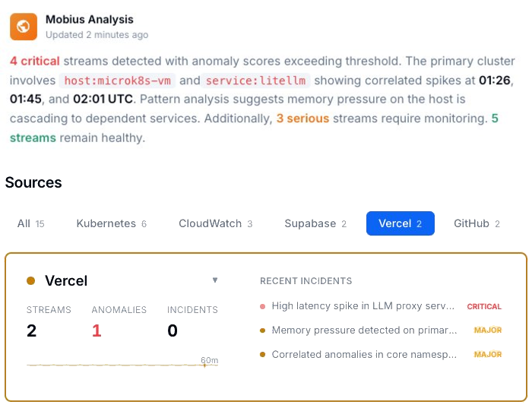The image size is (532, 408).
Task: Expand the Vercel card dropdown arrow
Action: pos(215,280)
